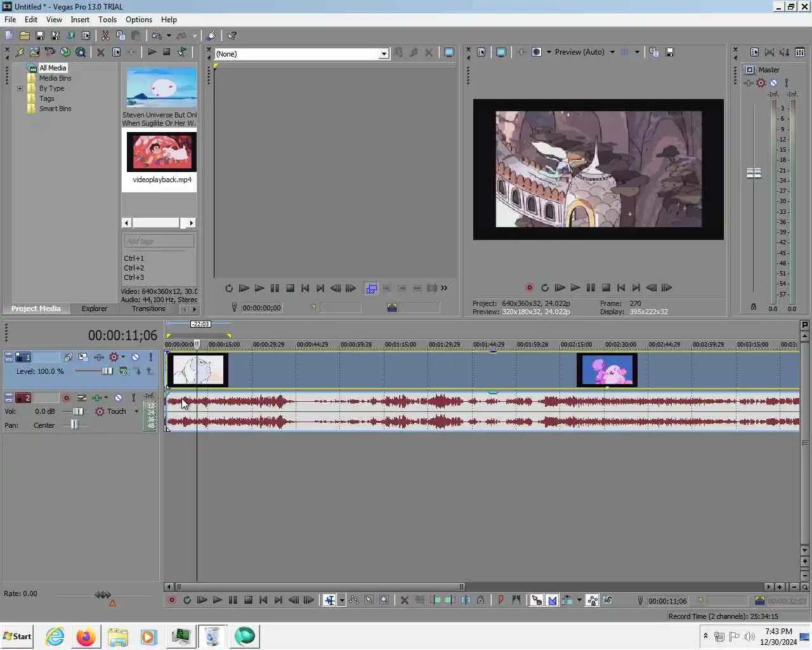
Task: Mute audio track 2
Action: click(x=118, y=398)
